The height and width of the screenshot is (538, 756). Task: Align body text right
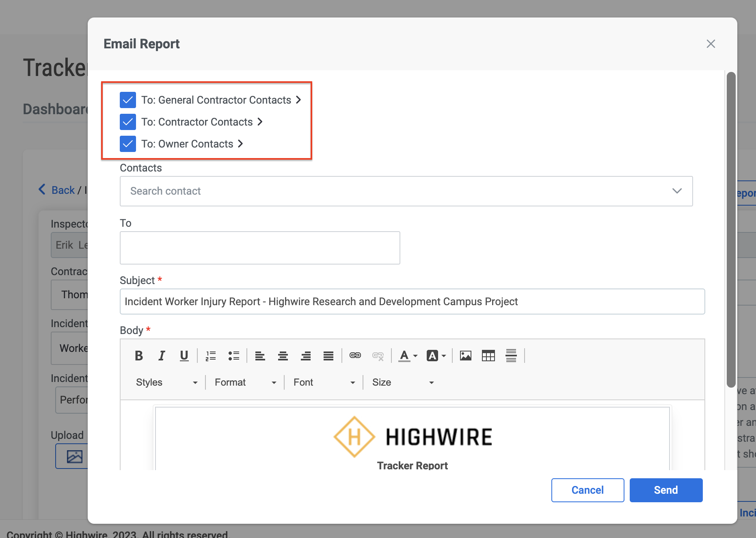click(x=306, y=356)
